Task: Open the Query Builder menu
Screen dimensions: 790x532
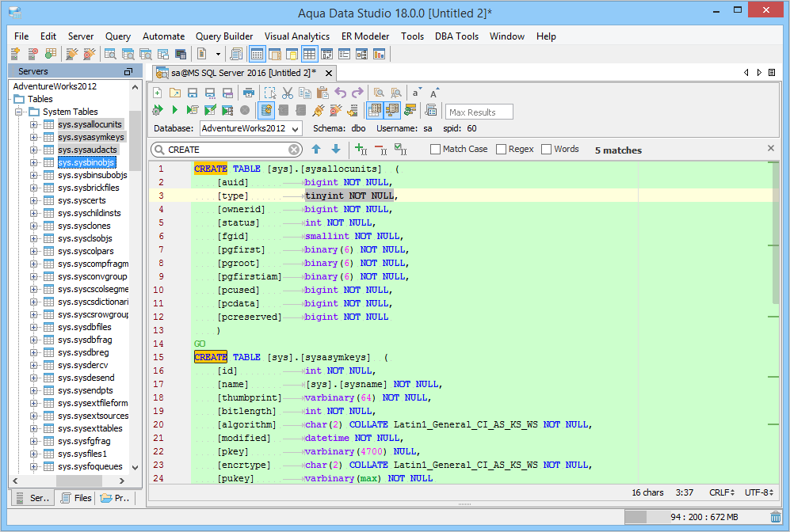Action: click(x=224, y=36)
